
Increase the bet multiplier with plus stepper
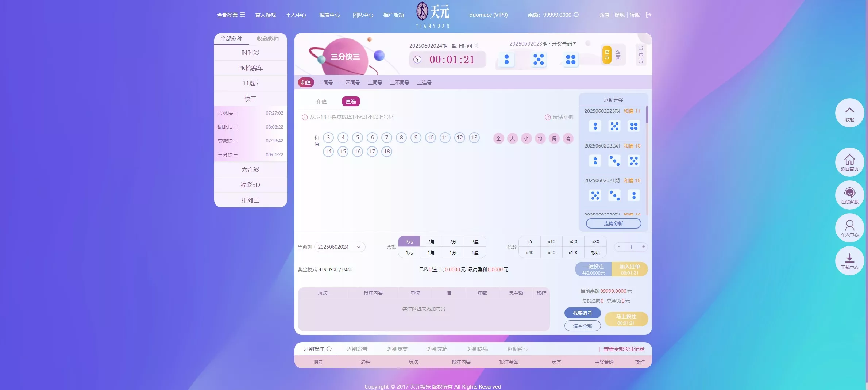[x=643, y=247]
